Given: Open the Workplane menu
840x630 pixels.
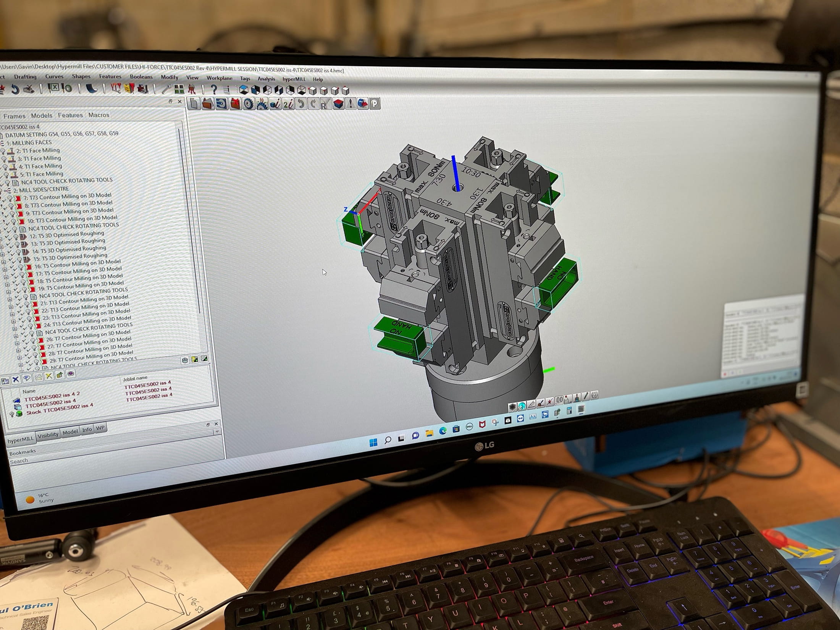Looking at the screenshot, I should [219, 78].
